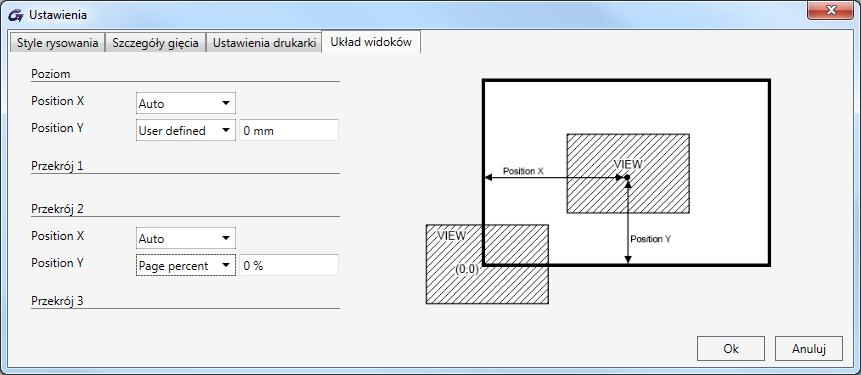
Task: Click the Position X label in diagram
Action: [523, 171]
